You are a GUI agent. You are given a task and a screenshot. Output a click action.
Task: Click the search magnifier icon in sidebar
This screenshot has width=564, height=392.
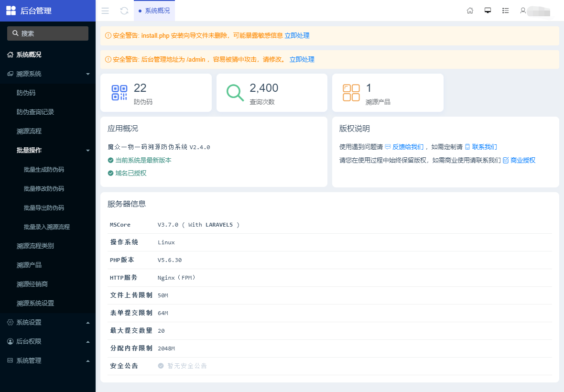pyautogui.click(x=15, y=33)
